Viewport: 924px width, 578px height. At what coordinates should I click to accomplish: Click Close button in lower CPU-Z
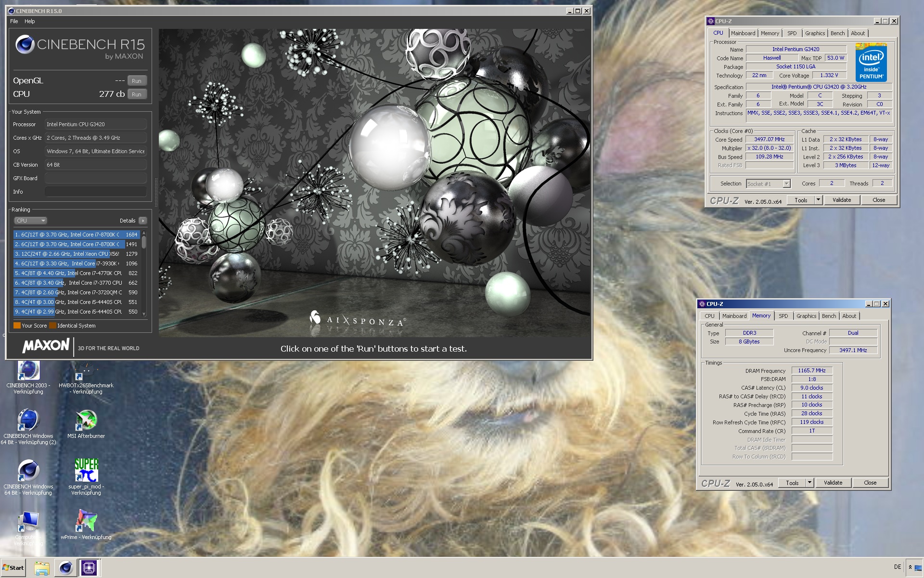870,483
